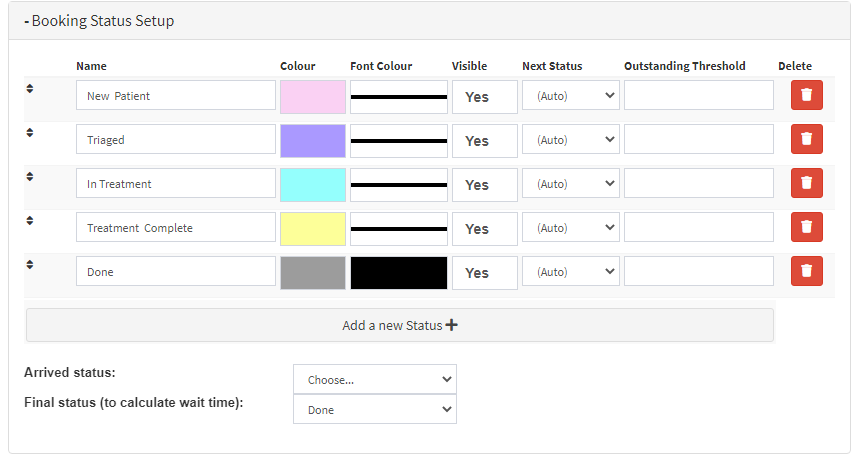Image resolution: width=854 pixels, height=461 pixels.
Task: Pick the font colour for Done status
Action: (x=398, y=273)
